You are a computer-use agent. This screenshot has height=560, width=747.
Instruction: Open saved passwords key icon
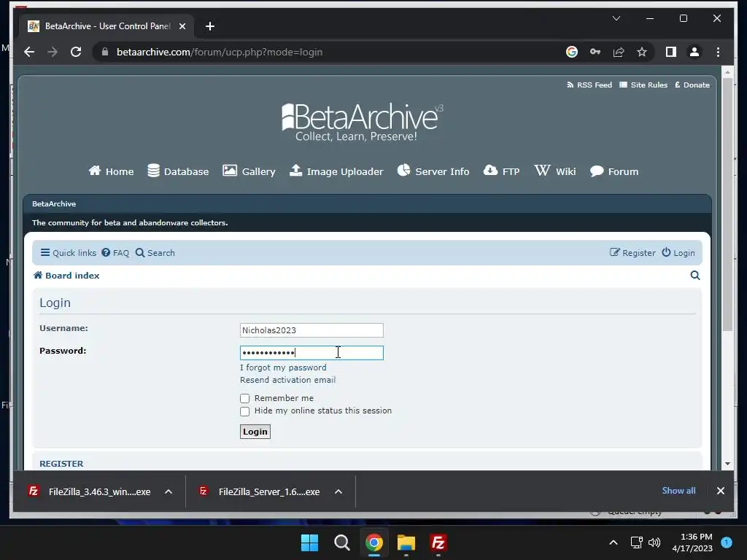(595, 52)
